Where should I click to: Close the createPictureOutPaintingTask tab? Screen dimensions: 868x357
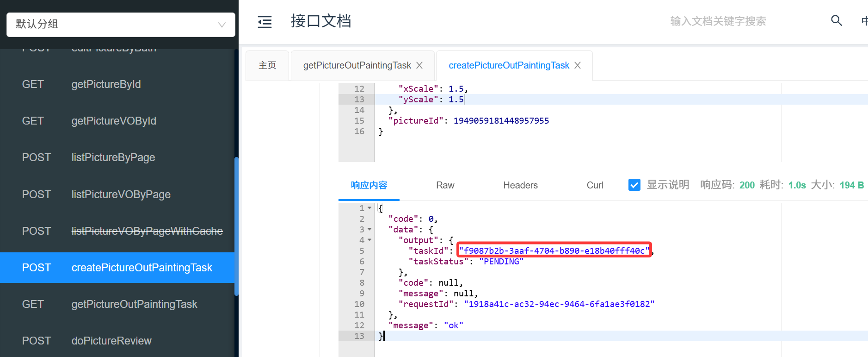[578, 65]
